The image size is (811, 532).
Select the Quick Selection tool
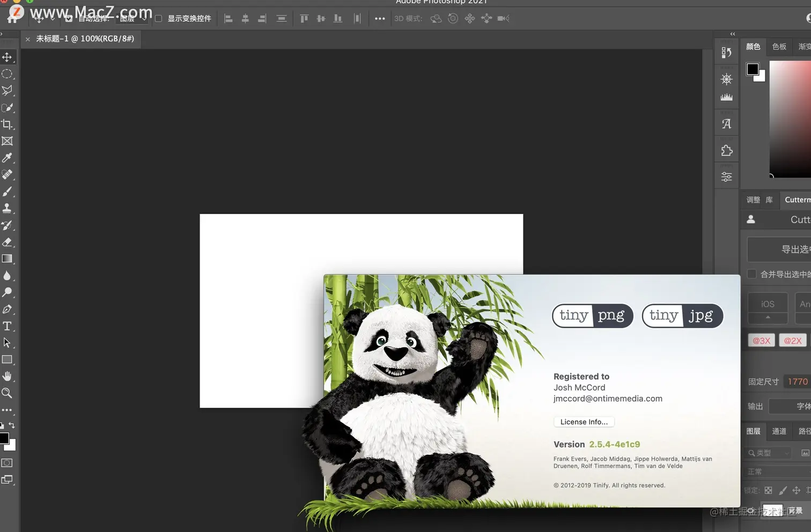[x=7, y=107]
